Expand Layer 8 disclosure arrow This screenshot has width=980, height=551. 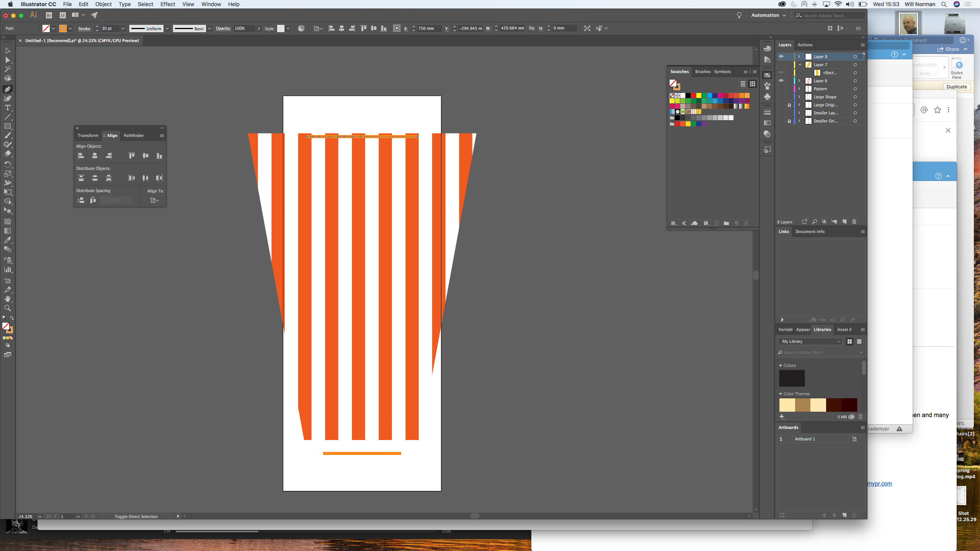click(799, 57)
